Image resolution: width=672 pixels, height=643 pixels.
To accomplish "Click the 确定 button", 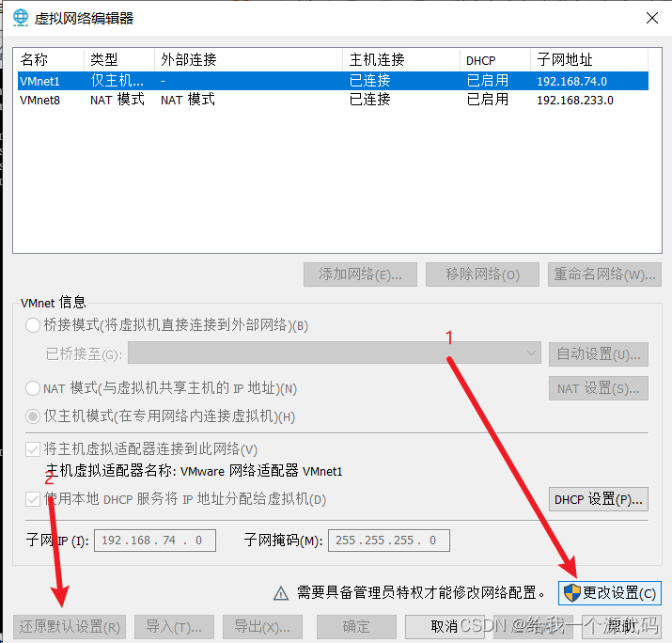I will point(356,627).
